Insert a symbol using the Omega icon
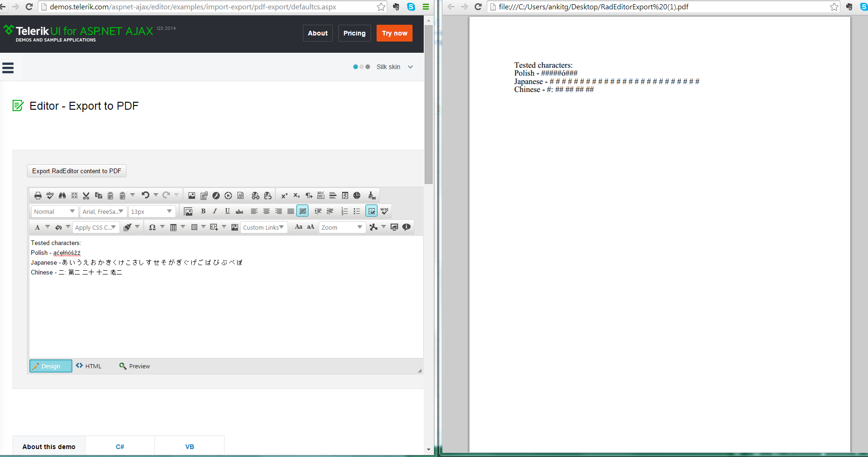This screenshot has width=868, height=457. [152, 227]
